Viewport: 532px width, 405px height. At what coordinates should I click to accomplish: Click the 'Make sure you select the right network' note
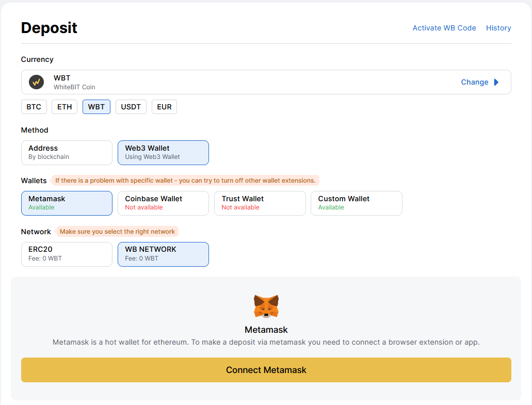pos(117,232)
